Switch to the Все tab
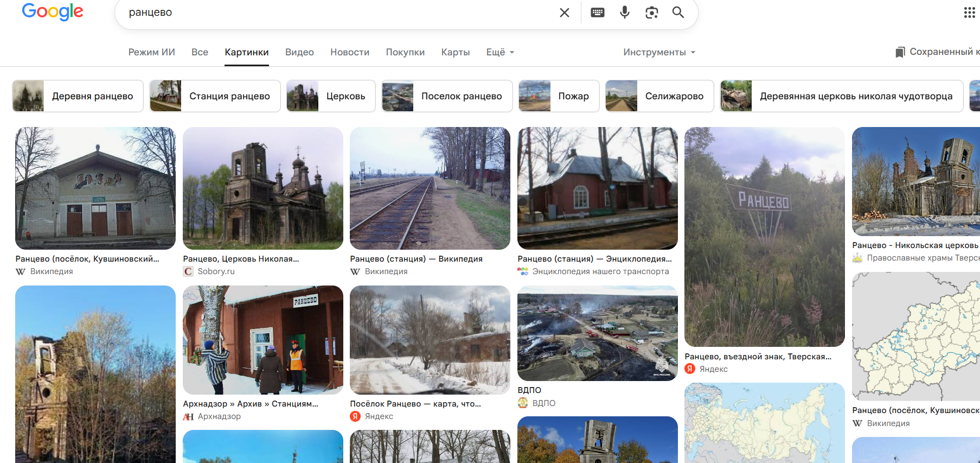This screenshot has height=463, width=980. pyautogui.click(x=200, y=52)
